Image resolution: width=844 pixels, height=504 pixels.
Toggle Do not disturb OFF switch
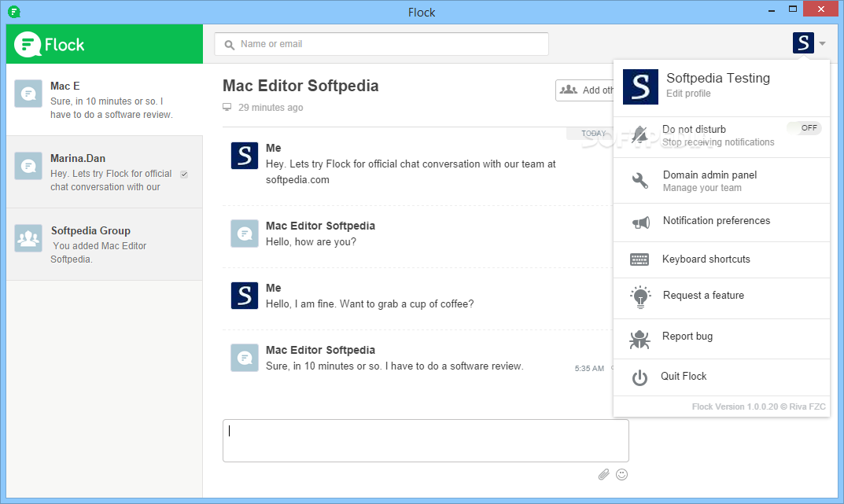click(804, 128)
